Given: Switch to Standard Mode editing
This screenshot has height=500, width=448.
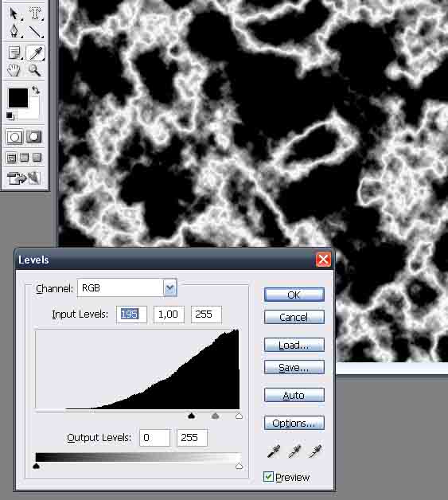Looking at the screenshot, I should 14,137.
